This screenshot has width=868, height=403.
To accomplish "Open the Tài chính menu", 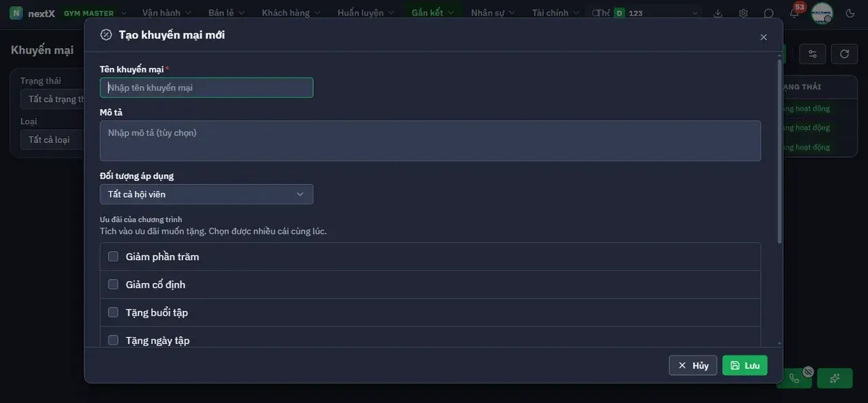I will click(555, 13).
